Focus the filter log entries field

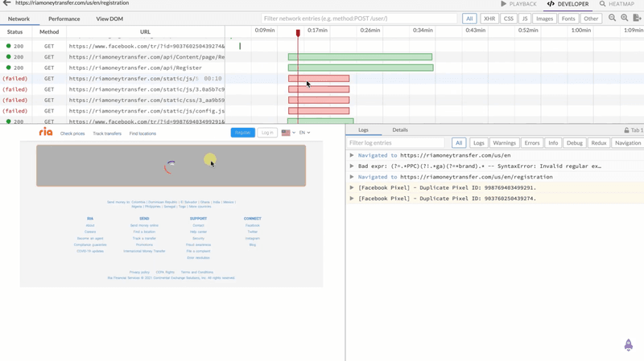[x=396, y=143]
